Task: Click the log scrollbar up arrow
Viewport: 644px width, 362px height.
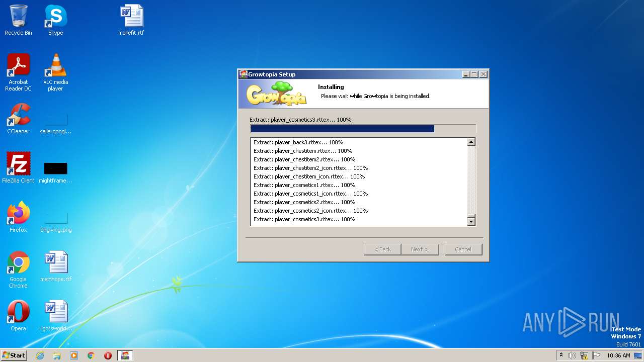Action: [x=471, y=142]
